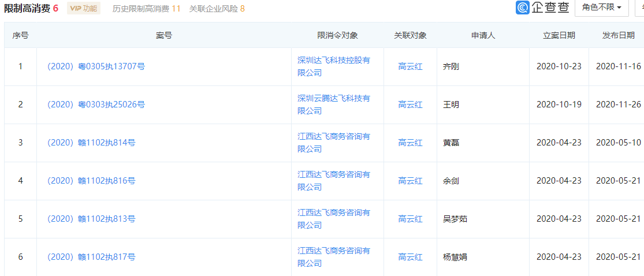Open case (2020)赣1102执814号

click(91, 143)
